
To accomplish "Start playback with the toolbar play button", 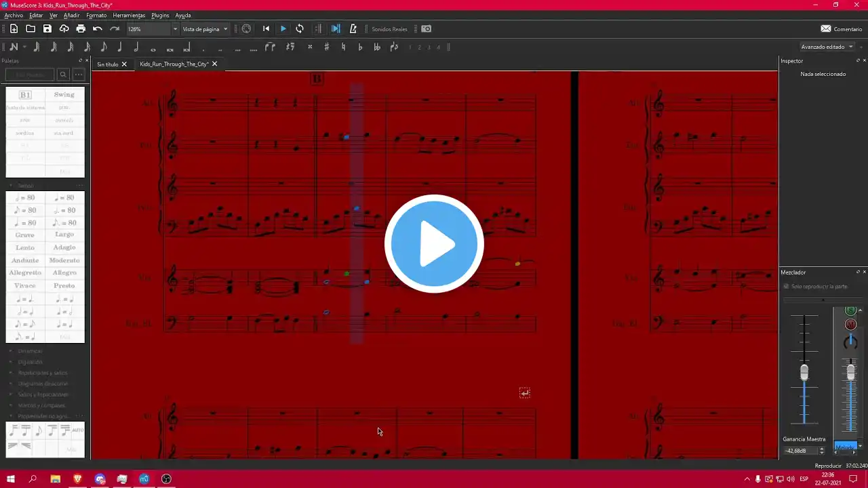I will [x=283, y=28].
